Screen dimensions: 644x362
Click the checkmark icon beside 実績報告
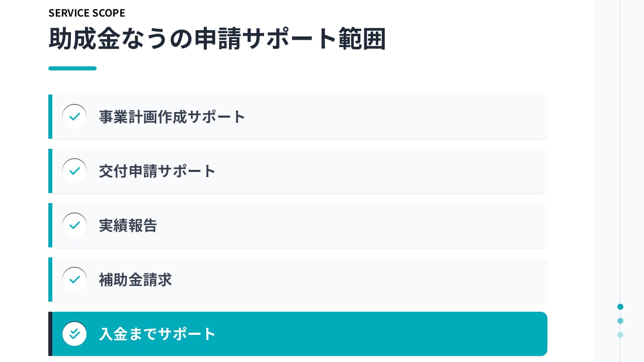coord(74,225)
